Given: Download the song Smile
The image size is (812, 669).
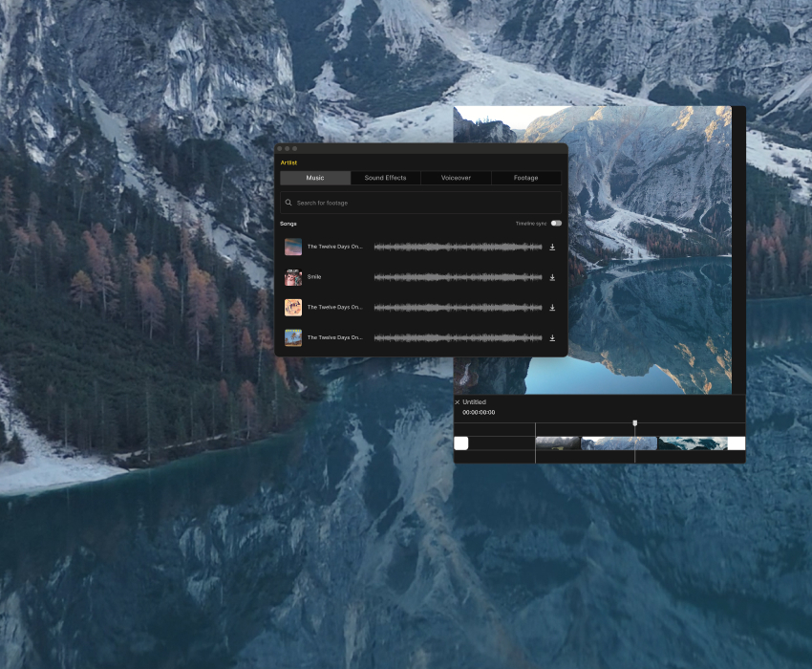Looking at the screenshot, I should click(x=552, y=277).
